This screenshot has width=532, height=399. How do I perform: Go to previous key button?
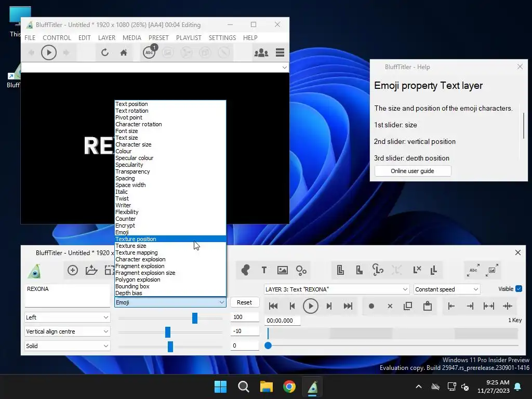pyautogui.click(x=292, y=306)
